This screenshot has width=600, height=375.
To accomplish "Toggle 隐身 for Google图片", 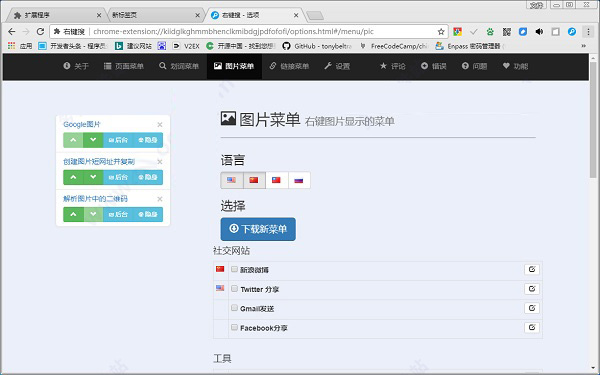I will [148, 140].
